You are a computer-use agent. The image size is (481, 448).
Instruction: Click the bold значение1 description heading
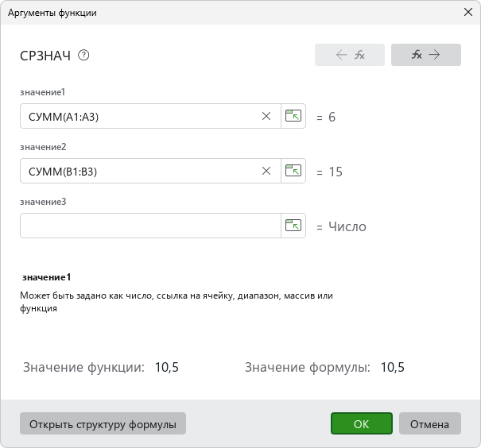(x=46, y=277)
